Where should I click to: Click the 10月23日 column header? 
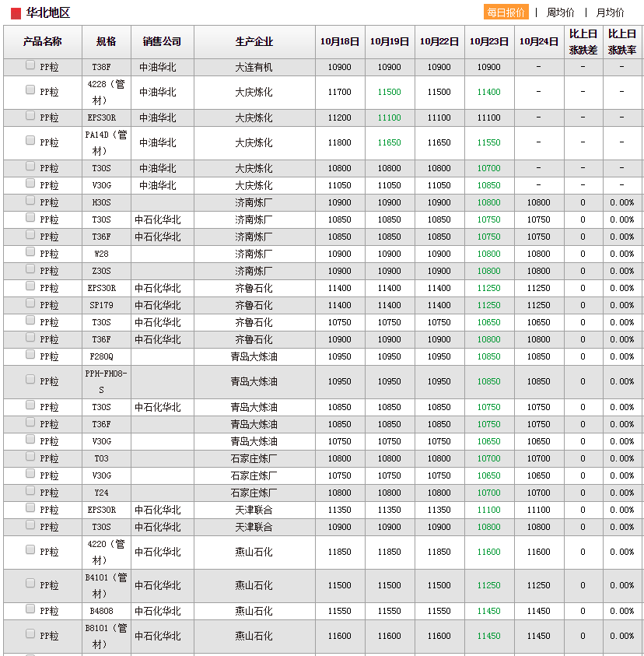point(489,42)
